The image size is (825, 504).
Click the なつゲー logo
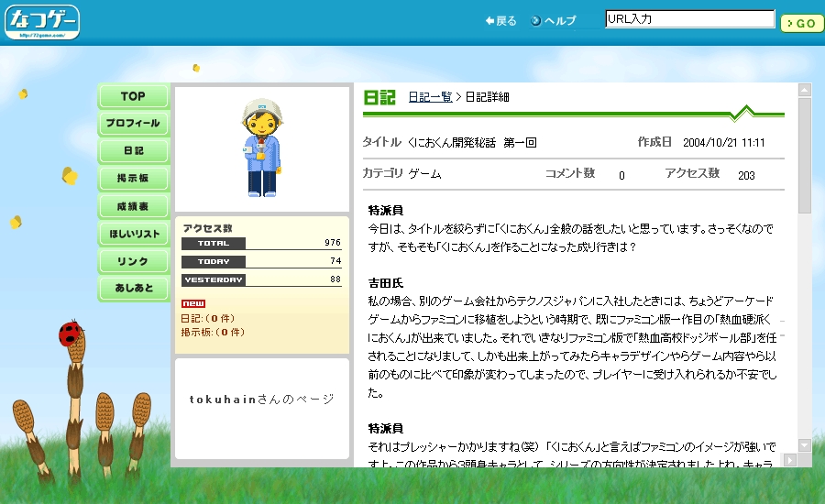[42, 22]
